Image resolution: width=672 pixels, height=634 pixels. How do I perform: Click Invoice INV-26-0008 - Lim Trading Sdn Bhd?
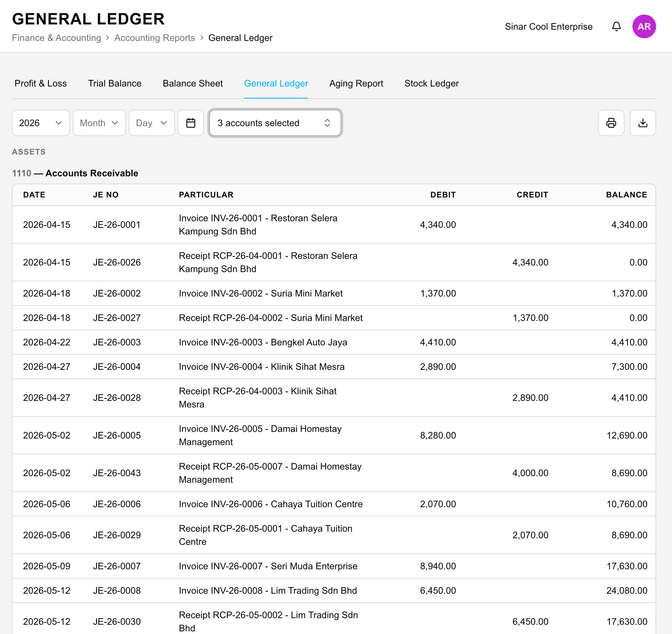click(268, 590)
